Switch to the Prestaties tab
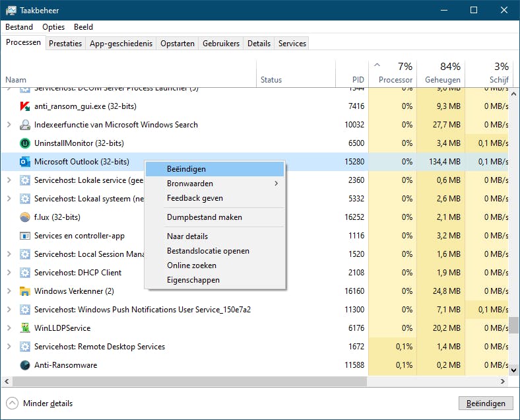 click(65, 44)
